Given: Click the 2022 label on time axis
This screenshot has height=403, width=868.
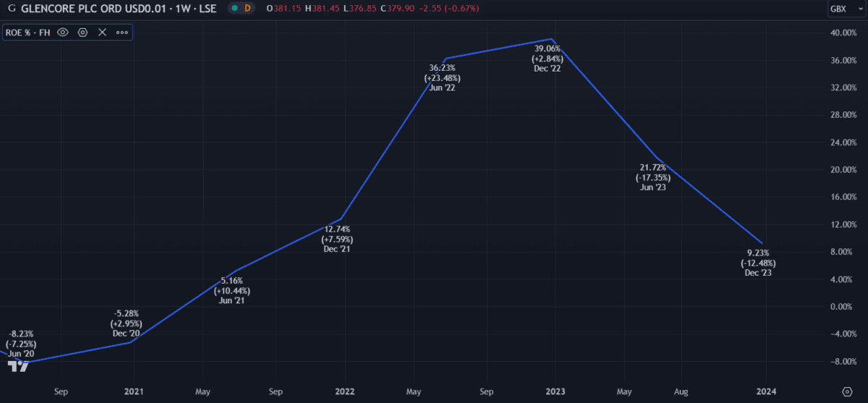Looking at the screenshot, I should click(345, 391).
